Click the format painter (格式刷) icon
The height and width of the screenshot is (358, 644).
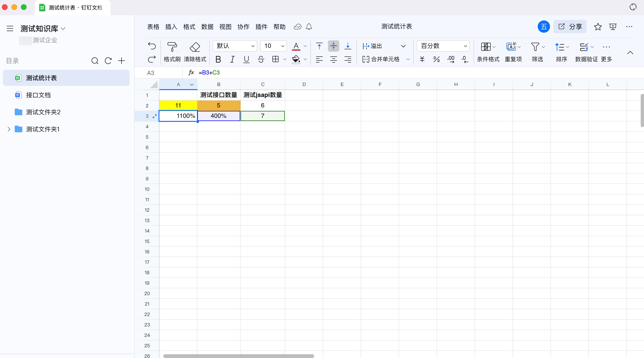click(172, 47)
